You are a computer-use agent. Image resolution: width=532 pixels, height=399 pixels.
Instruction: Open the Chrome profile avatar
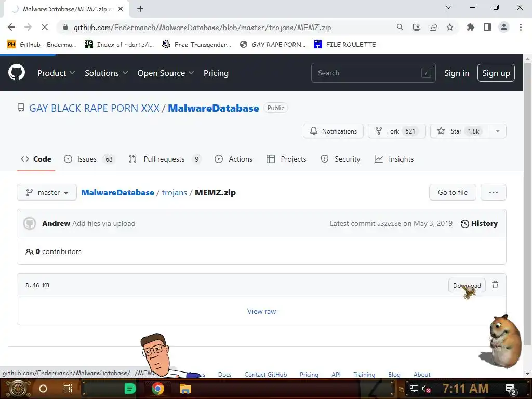pos(504,27)
